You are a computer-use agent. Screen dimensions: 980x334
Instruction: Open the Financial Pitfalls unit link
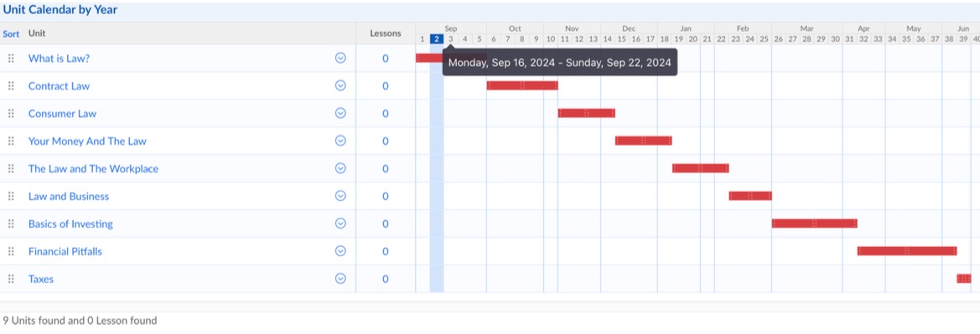(x=65, y=252)
